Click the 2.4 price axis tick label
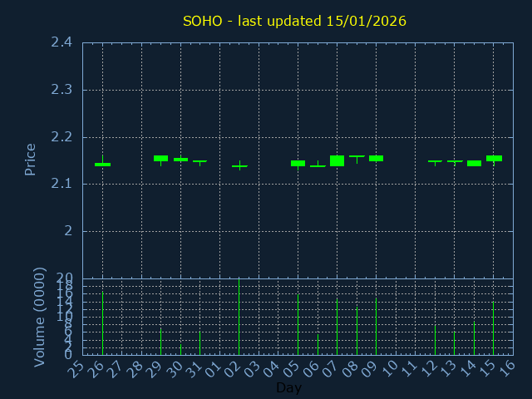Screen dimensions: 532x399 click(61, 42)
